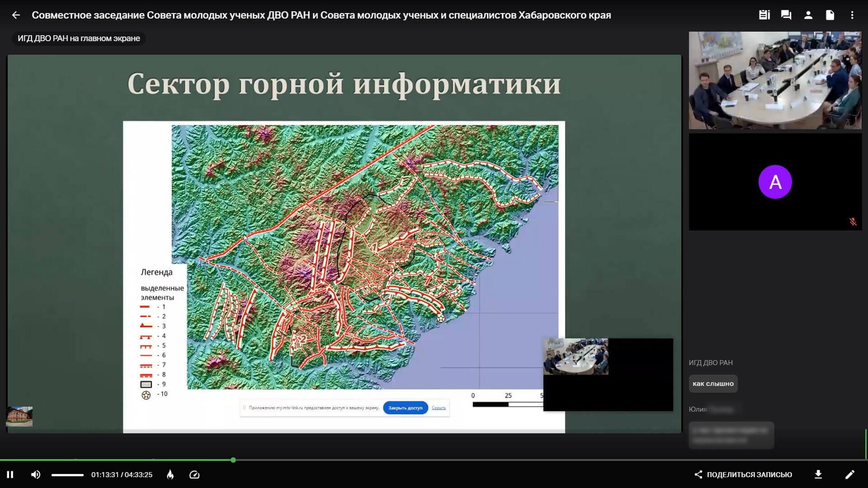Image resolution: width=868 pixels, height=488 pixels.
Task: Click the ИГД ДВО РАН на главном экране label
Action: [x=79, y=38]
